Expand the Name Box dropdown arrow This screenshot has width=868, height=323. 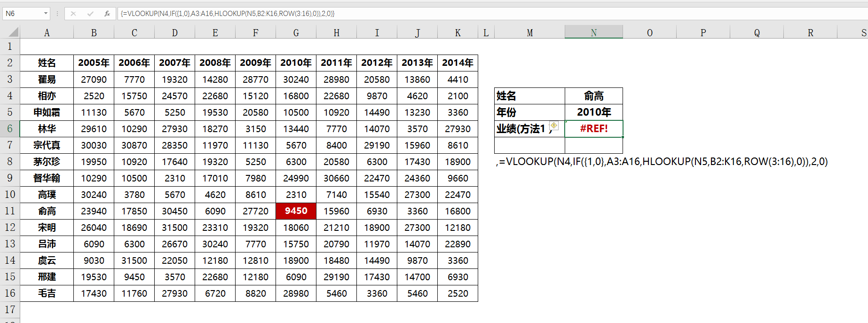46,14
